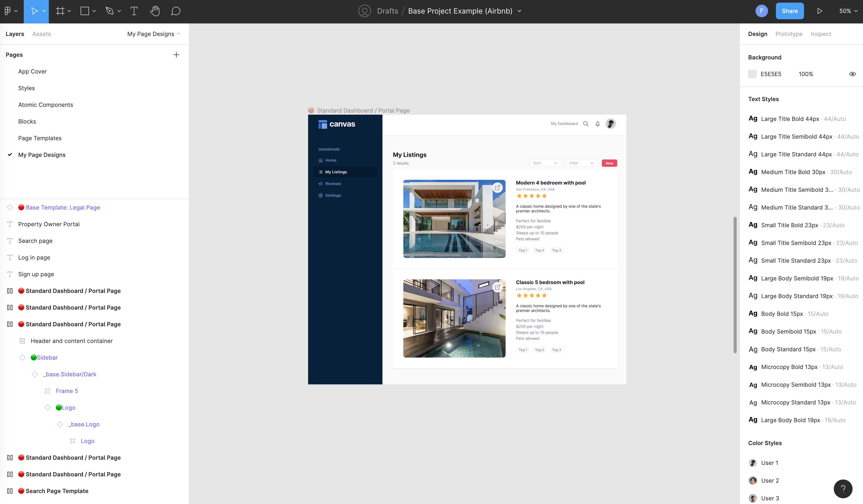Switch to the Prototype tab
863x504 pixels.
click(789, 34)
